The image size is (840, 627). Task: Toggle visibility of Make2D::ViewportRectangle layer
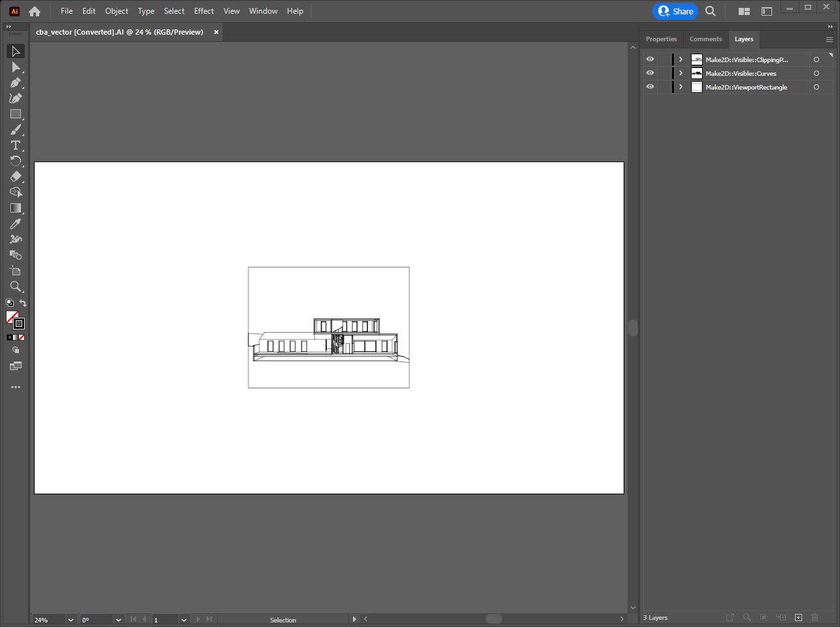tap(650, 87)
